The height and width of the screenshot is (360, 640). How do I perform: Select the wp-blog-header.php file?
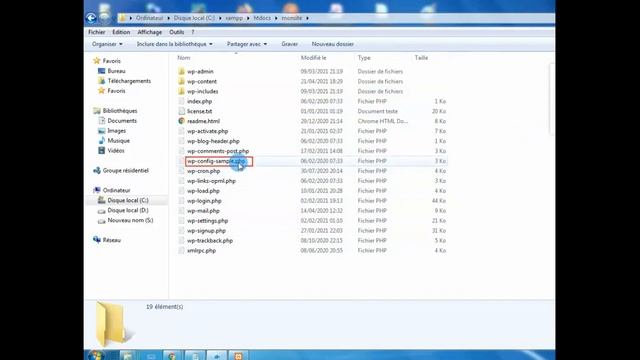(x=213, y=141)
